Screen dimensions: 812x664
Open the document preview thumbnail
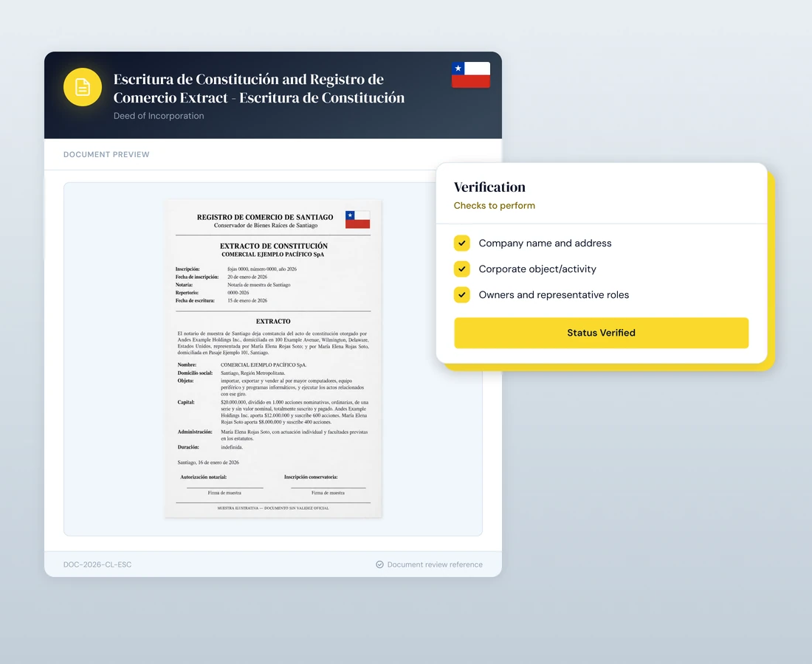click(x=273, y=359)
